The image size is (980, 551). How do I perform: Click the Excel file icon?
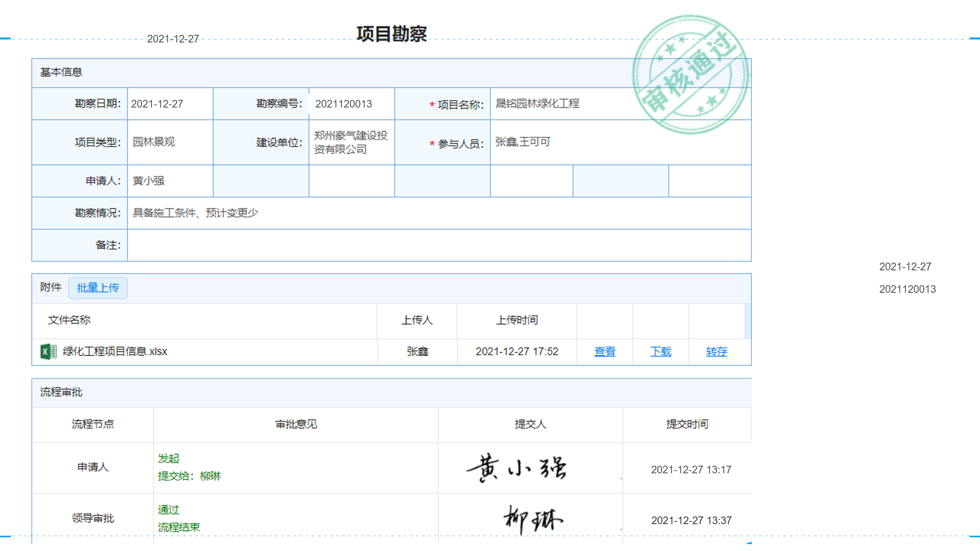point(48,351)
